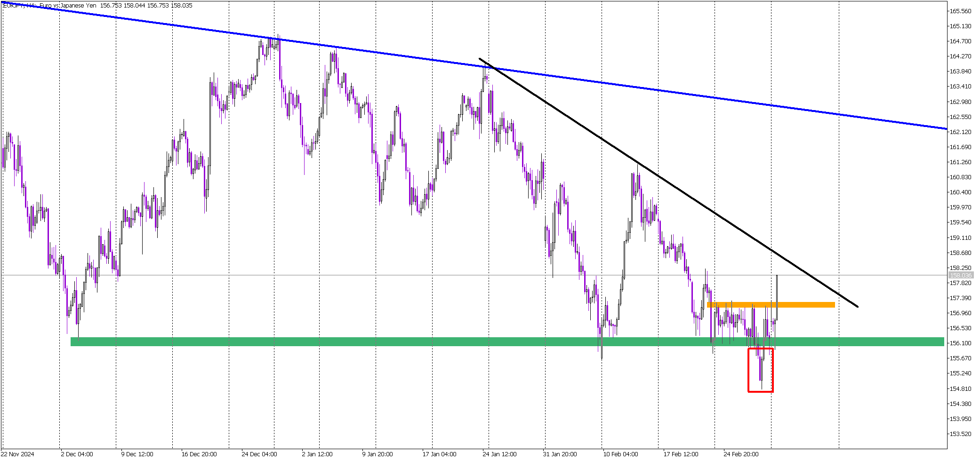
Task: Click the current price label 158.036
Action: point(961,275)
